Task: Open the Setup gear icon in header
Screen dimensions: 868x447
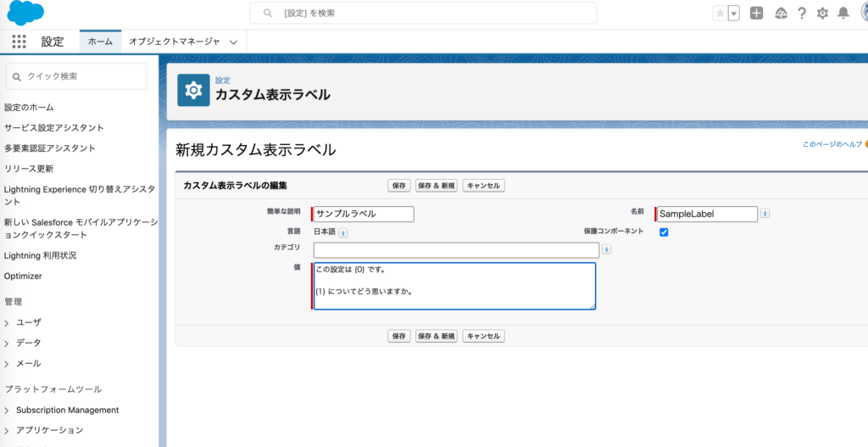Action: tap(822, 14)
